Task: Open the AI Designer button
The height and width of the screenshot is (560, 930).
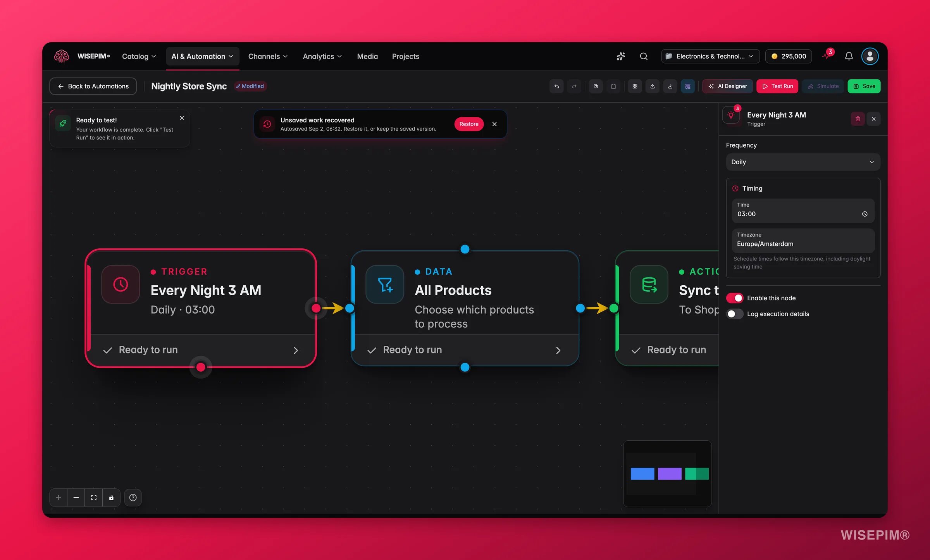Action: (727, 86)
